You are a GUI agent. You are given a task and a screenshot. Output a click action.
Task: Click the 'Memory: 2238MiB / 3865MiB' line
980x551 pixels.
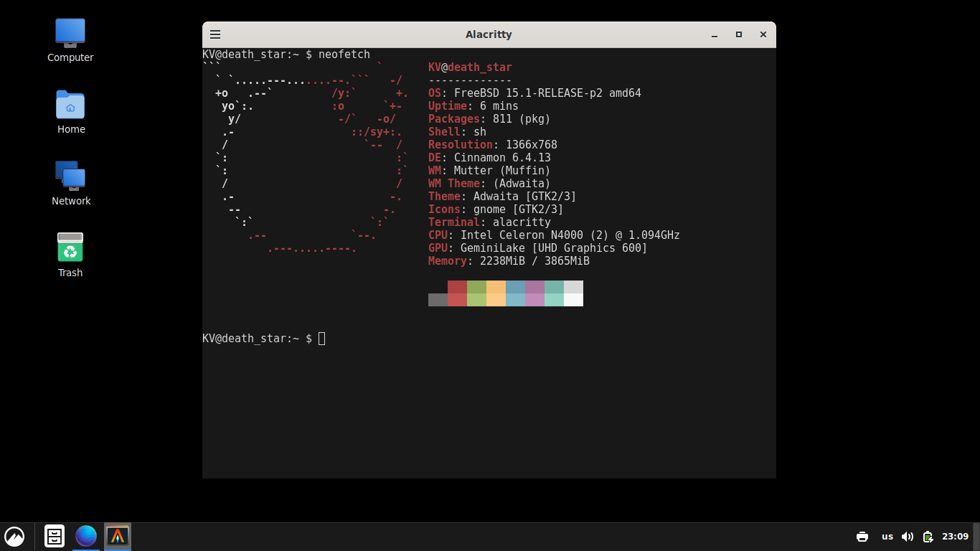[509, 261]
